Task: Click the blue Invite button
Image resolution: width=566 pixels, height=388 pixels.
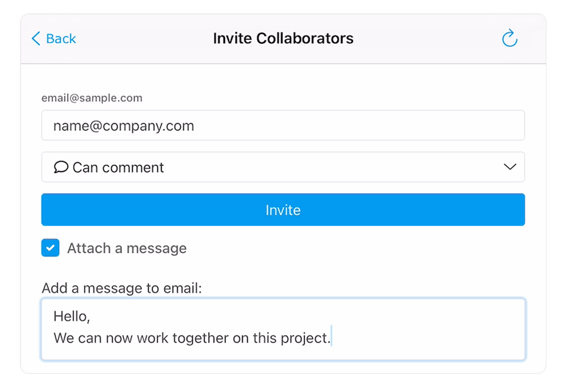Action: (x=283, y=210)
